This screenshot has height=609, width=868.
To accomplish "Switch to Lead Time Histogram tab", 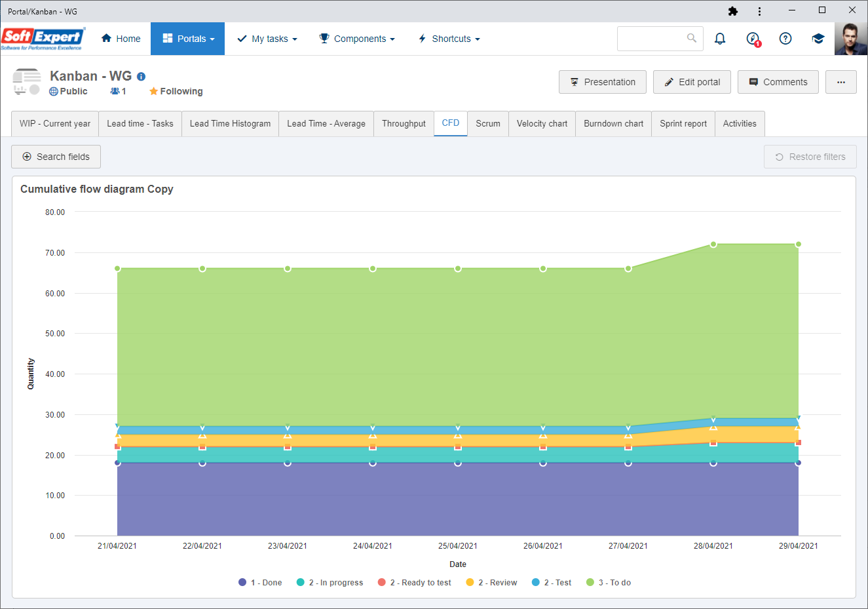I will (230, 123).
